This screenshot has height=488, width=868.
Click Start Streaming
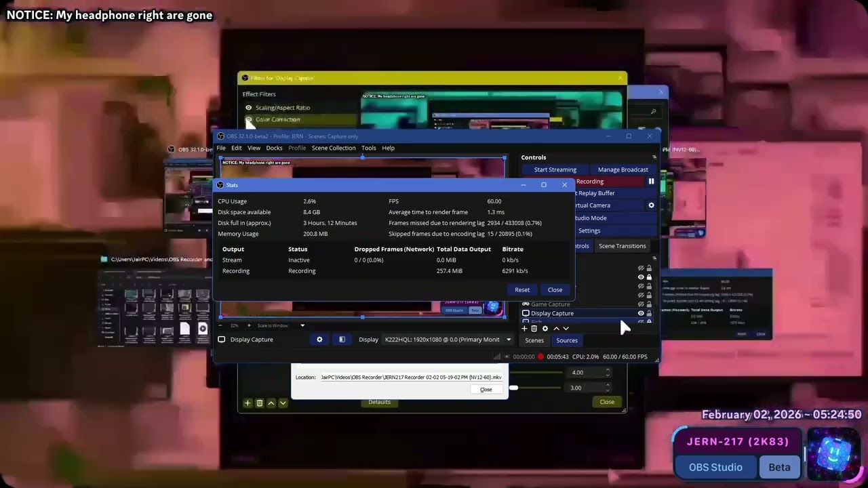point(555,169)
